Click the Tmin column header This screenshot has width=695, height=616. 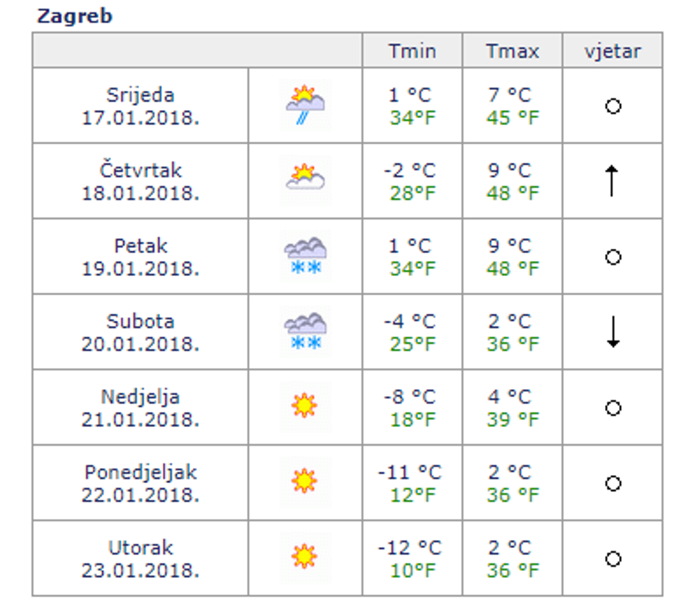coord(412,51)
